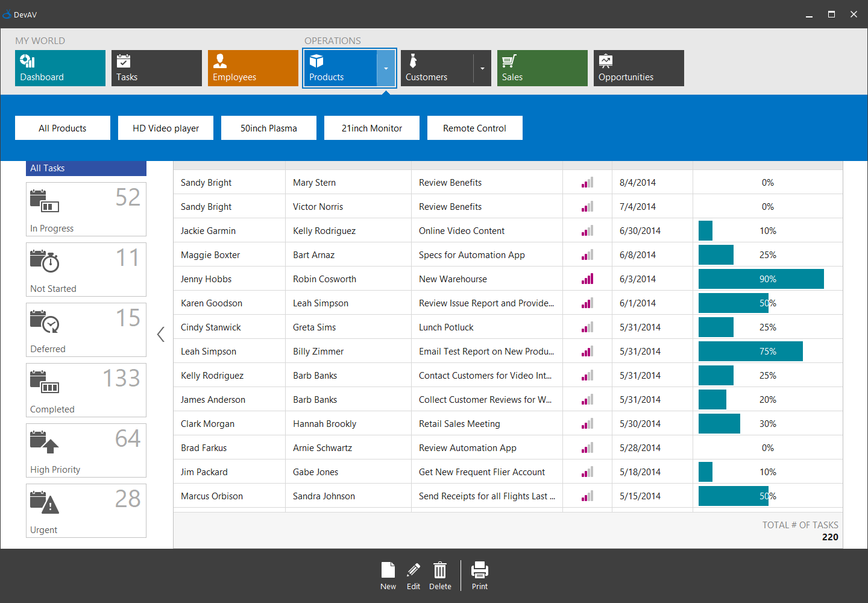Screen dimensions: 868x603
Task: Expand the Customers dropdown arrow
Action: [482, 68]
